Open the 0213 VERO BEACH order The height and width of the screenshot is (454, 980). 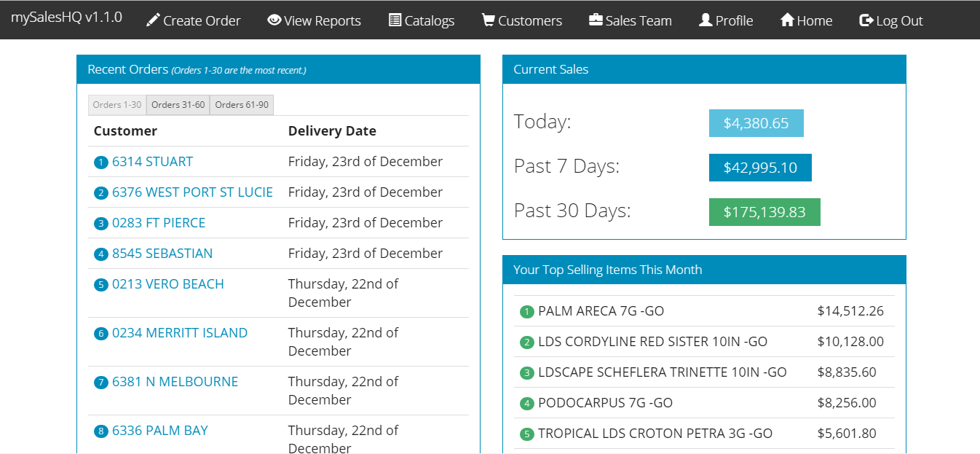(168, 284)
